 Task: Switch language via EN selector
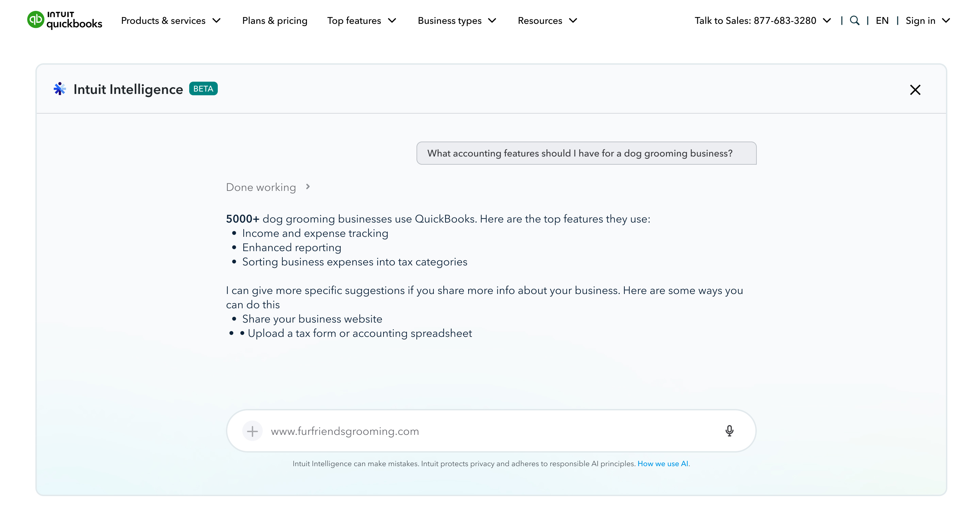[882, 20]
